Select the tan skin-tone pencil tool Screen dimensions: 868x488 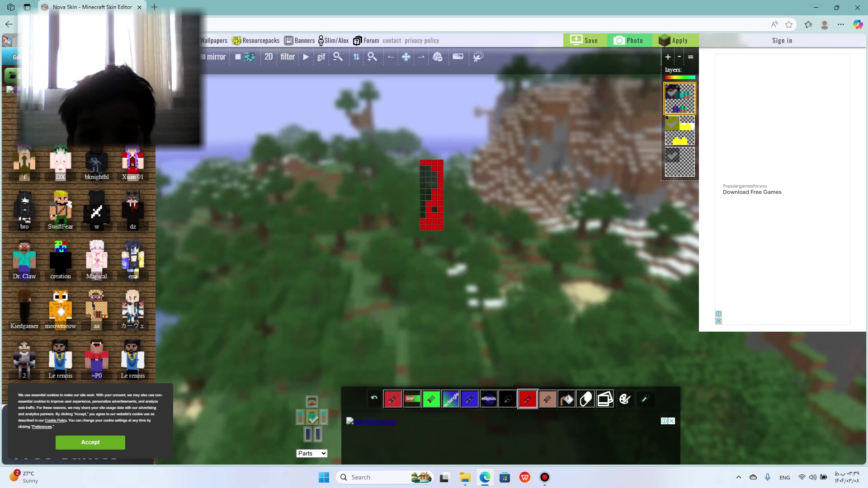pos(547,399)
